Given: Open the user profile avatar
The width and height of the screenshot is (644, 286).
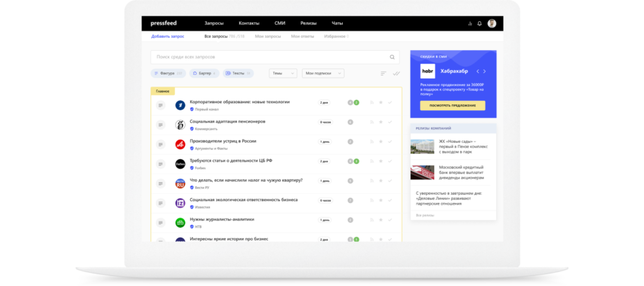Looking at the screenshot, I should tap(492, 23).
